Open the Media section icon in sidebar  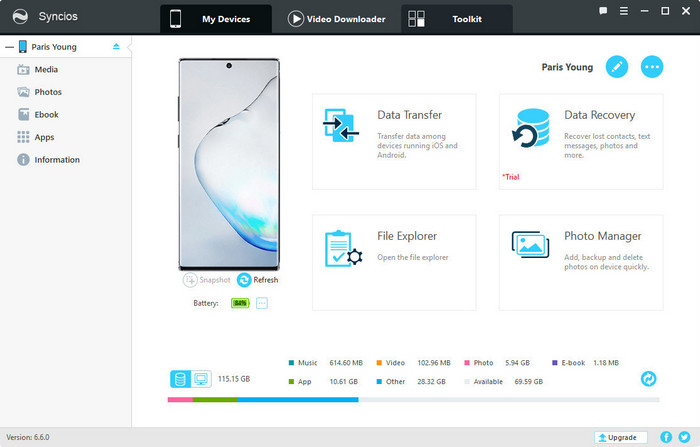click(23, 70)
